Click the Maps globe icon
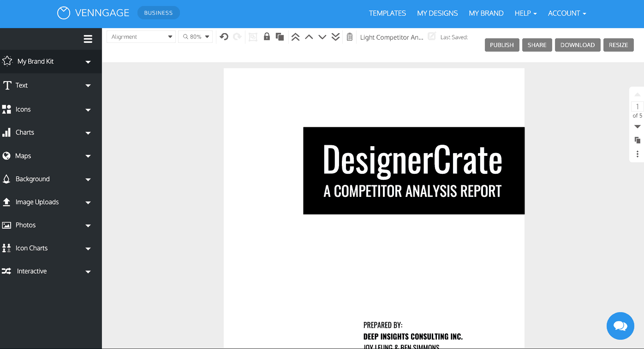Image resolution: width=644 pixels, height=349 pixels. tap(6, 156)
